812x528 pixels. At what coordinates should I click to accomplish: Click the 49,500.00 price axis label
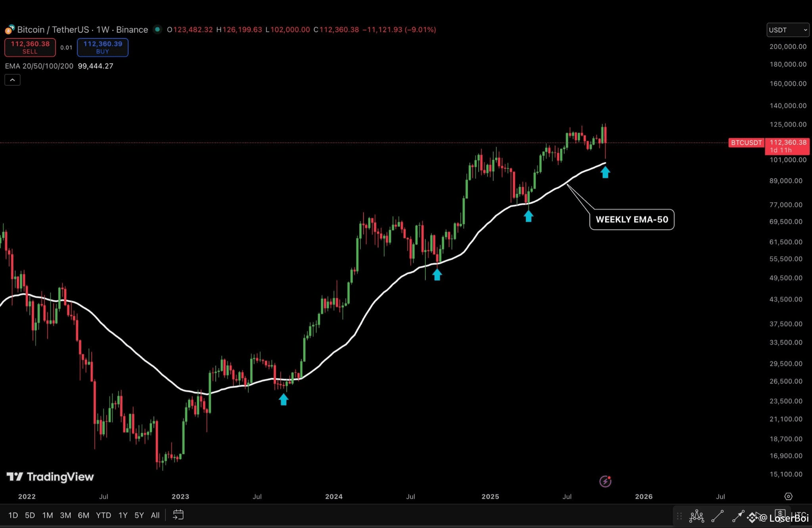click(786, 278)
